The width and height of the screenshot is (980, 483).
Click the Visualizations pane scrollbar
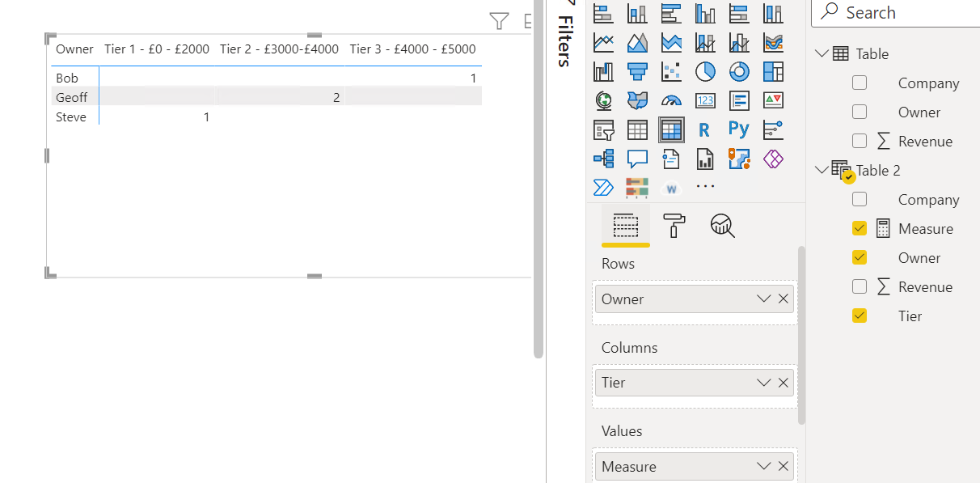801,335
